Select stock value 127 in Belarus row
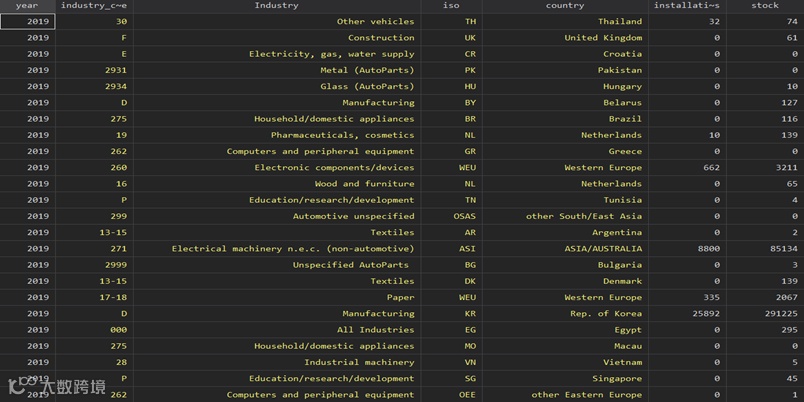 765,103
